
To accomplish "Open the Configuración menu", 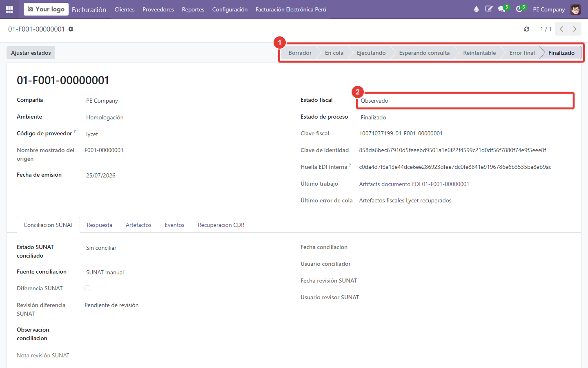I will coord(230,9).
